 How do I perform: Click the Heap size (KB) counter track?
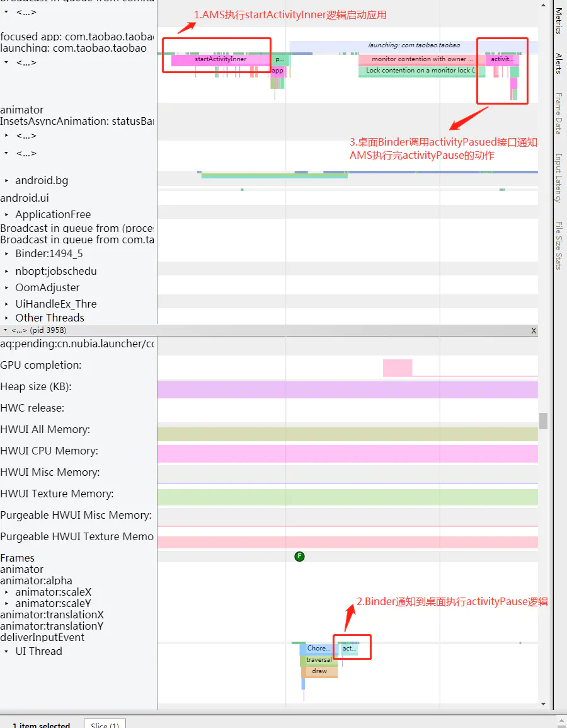click(x=348, y=390)
